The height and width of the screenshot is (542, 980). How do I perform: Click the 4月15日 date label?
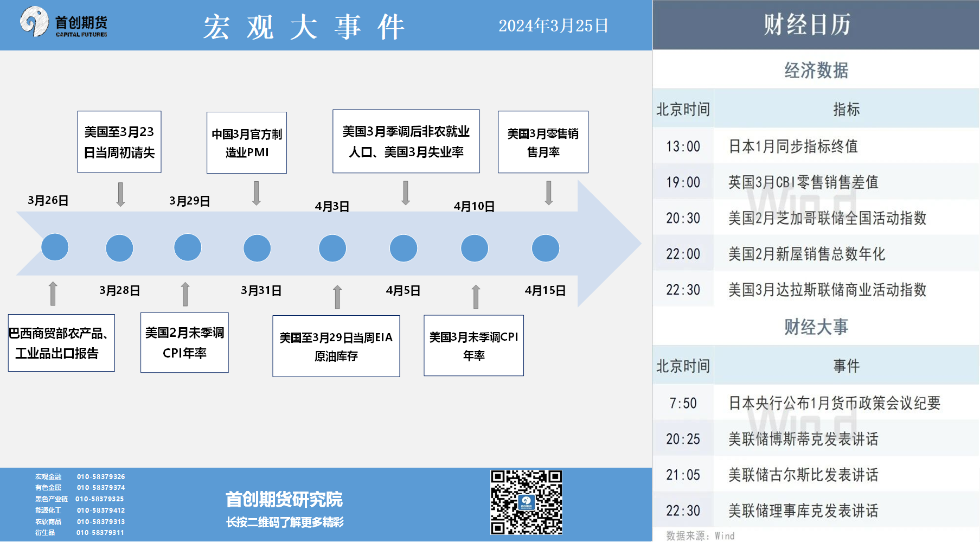pyautogui.click(x=546, y=290)
